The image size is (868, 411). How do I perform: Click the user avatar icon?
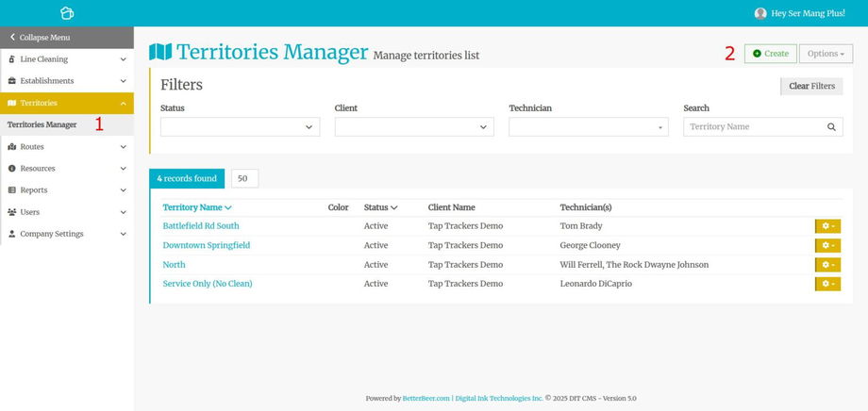pos(760,13)
